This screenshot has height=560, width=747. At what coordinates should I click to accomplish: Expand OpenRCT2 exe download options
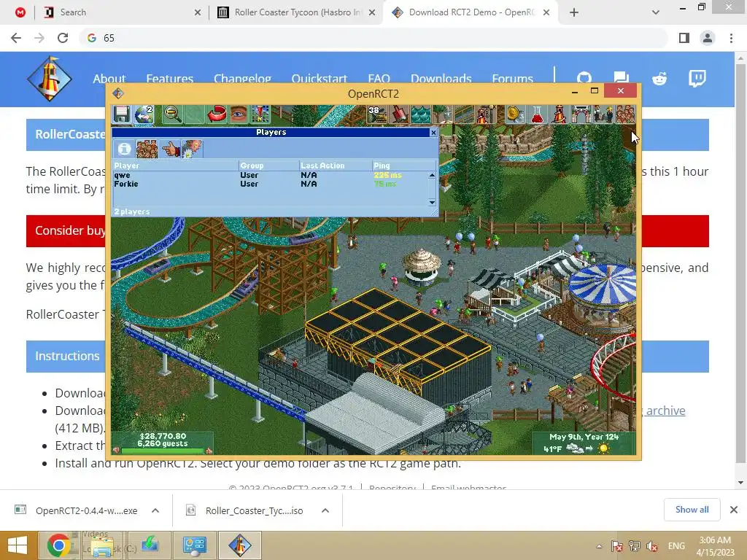click(x=155, y=510)
